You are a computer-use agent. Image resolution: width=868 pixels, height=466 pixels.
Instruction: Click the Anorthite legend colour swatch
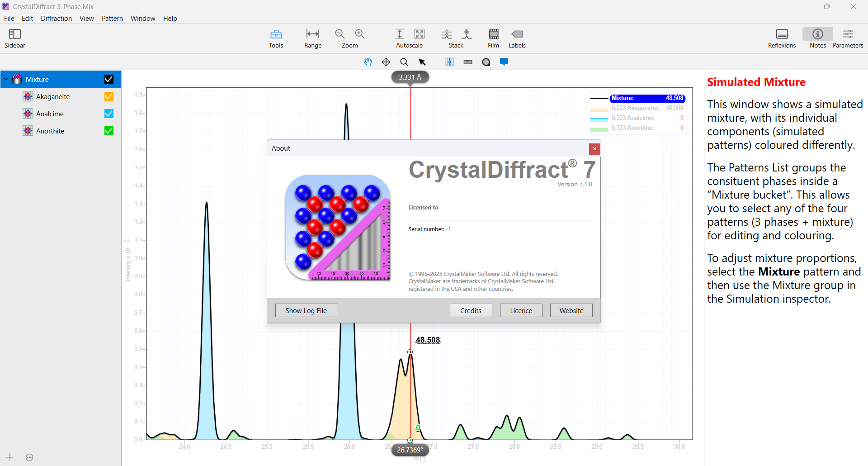point(599,129)
